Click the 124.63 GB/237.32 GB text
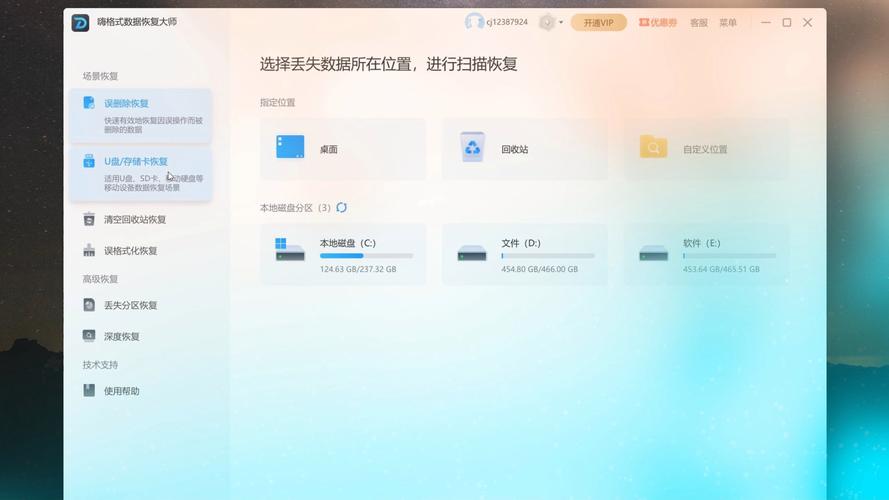Image resolution: width=889 pixels, height=500 pixels. pyautogui.click(x=358, y=269)
